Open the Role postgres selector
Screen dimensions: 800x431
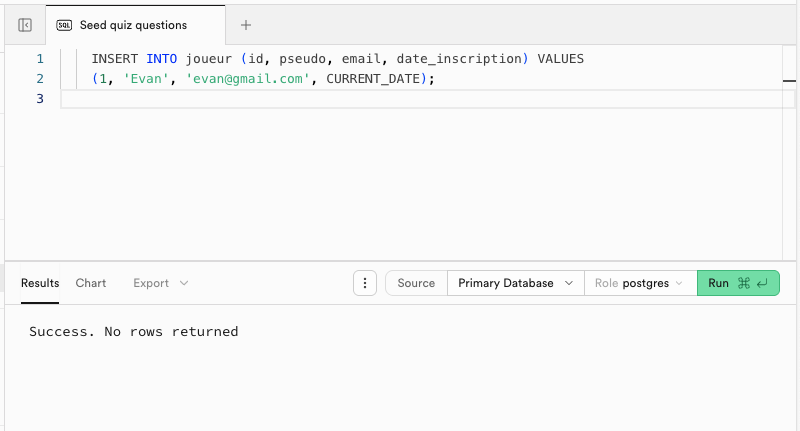tap(640, 283)
